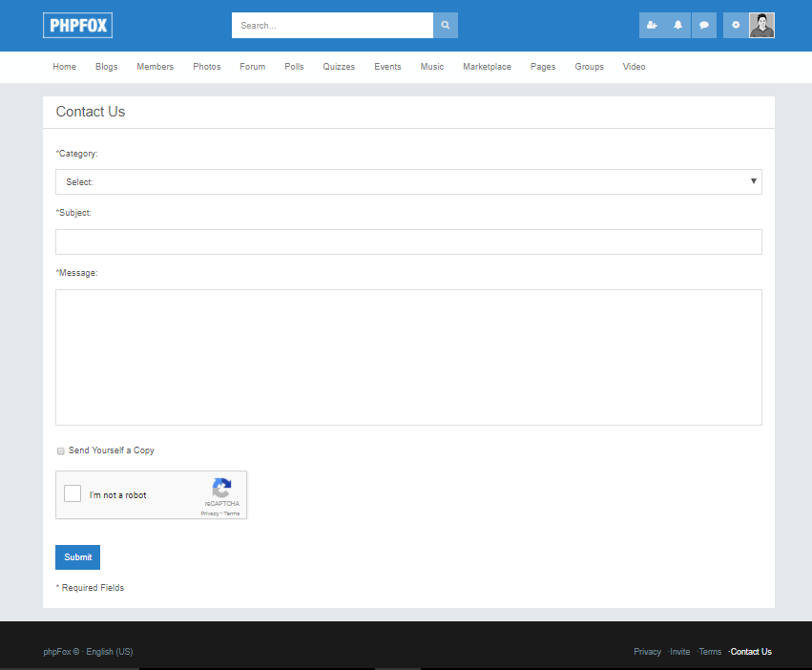
Task: Go to the Marketplace menu item
Action: (x=487, y=67)
